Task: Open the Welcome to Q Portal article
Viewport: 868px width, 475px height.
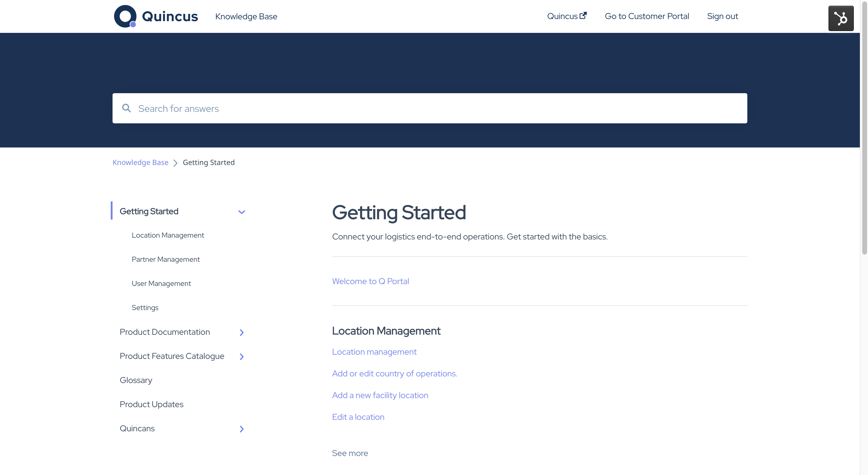Action: pos(370,281)
